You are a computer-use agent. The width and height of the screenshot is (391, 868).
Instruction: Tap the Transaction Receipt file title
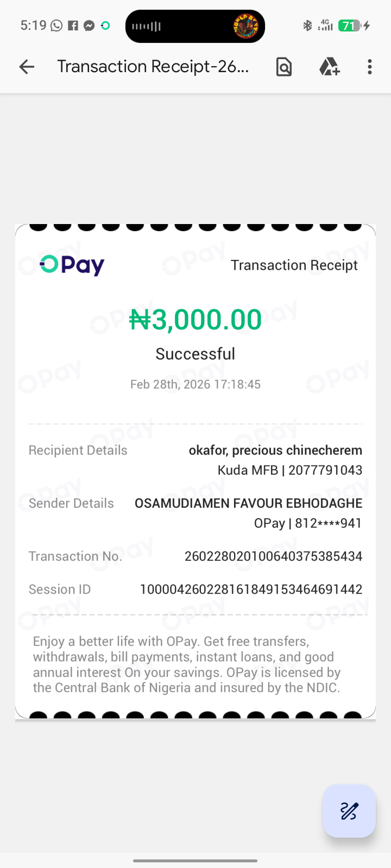pos(153,67)
